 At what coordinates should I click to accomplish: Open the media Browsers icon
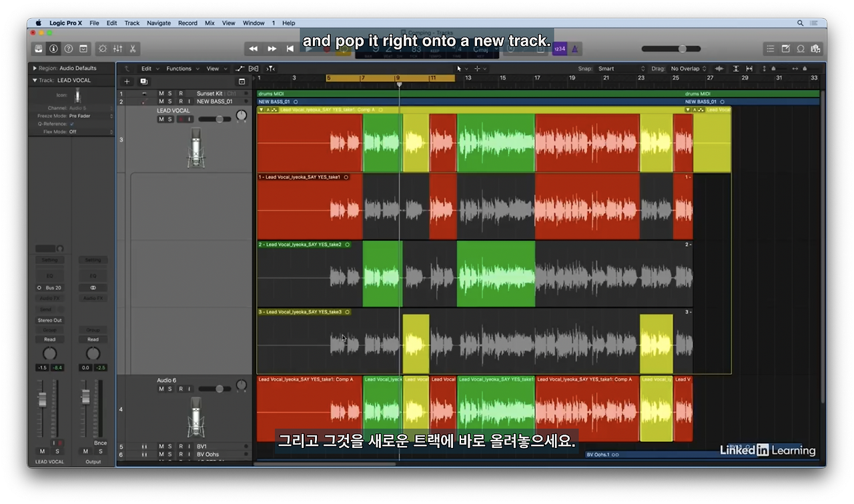click(815, 49)
